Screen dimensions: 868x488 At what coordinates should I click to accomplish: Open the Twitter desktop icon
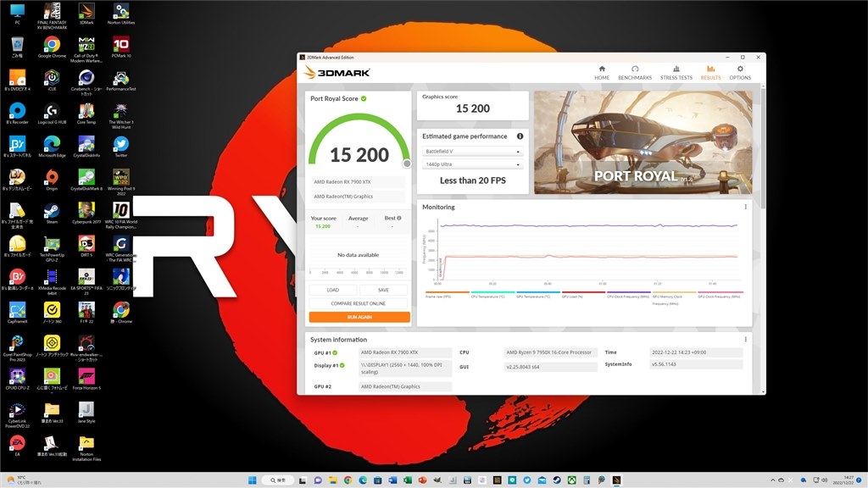pyautogui.click(x=121, y=147)
